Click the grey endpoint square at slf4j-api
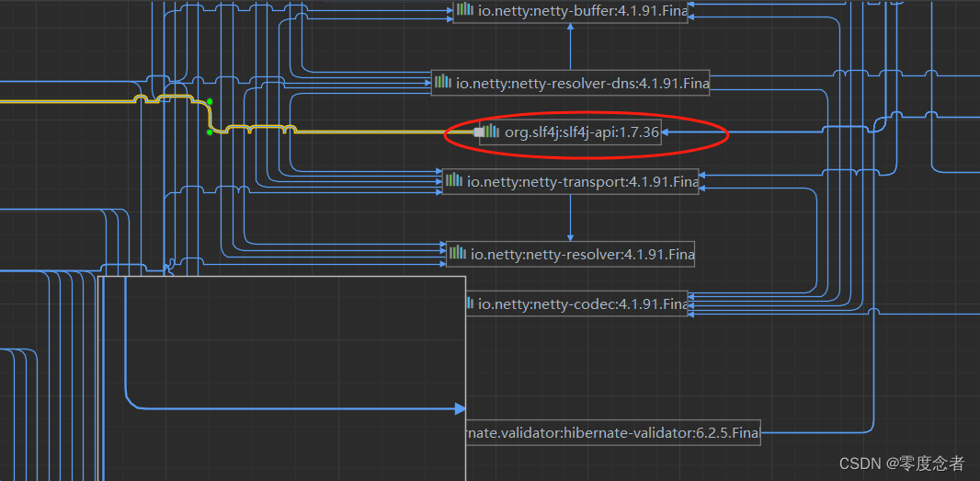 point(479,132)
